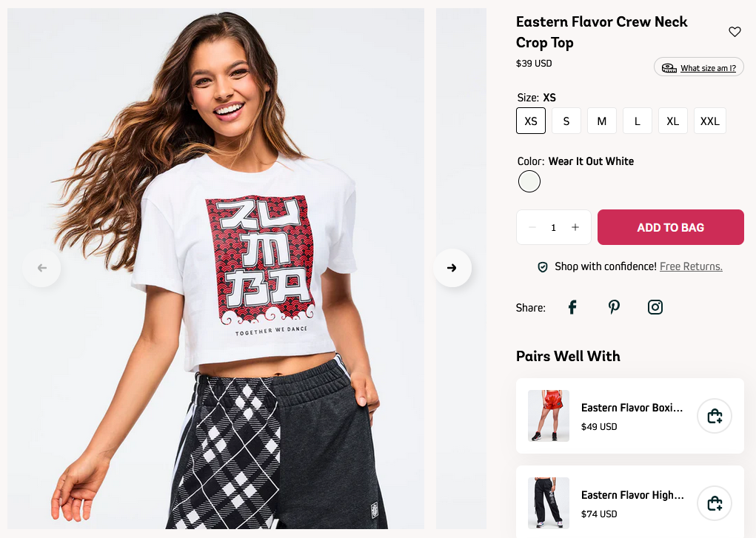Image resolution: width=756 pixels, height=538 pixels.
Task: Go to next product image arrow
Action: [x=452, y=268]
